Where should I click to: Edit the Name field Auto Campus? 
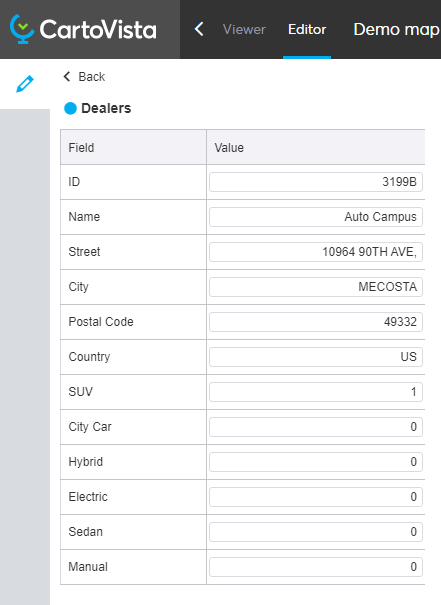[x=316, y=217]
